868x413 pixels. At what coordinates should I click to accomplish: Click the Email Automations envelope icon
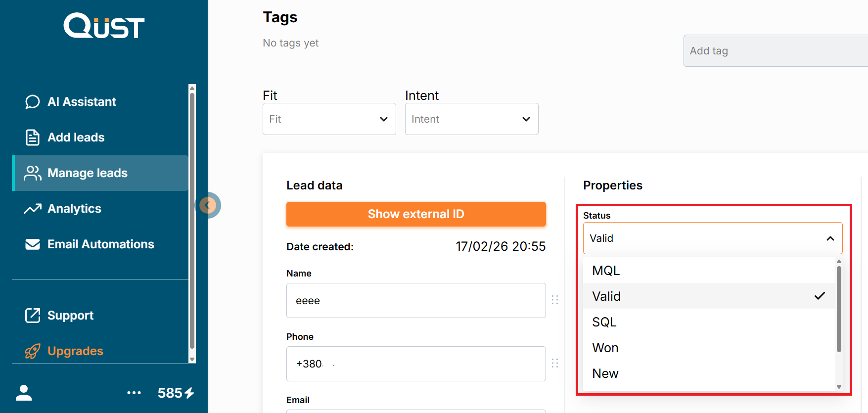tap(33, 244)
